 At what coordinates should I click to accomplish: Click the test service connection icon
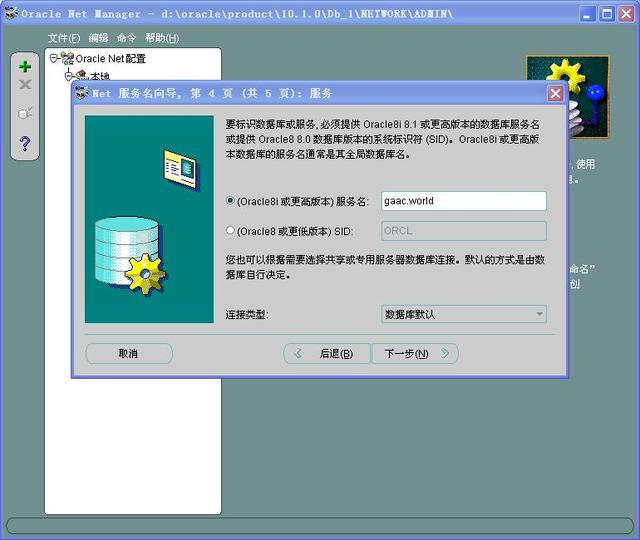[x=25, y=113]
